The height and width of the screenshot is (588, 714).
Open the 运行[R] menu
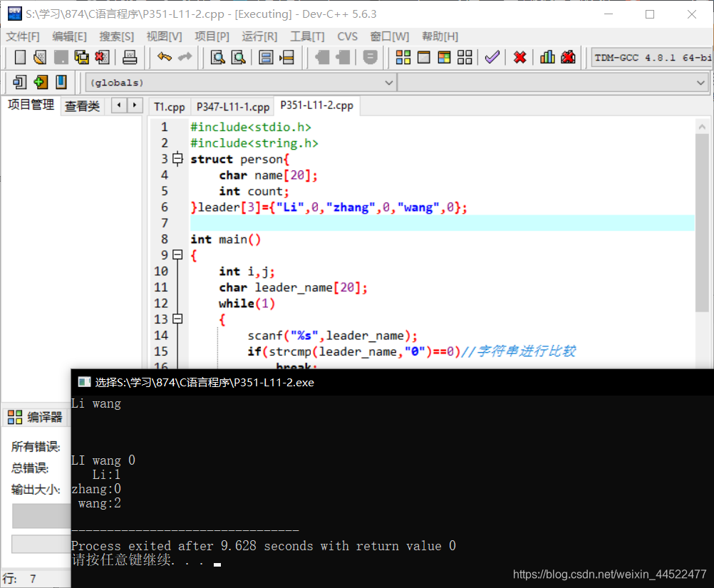259,36
